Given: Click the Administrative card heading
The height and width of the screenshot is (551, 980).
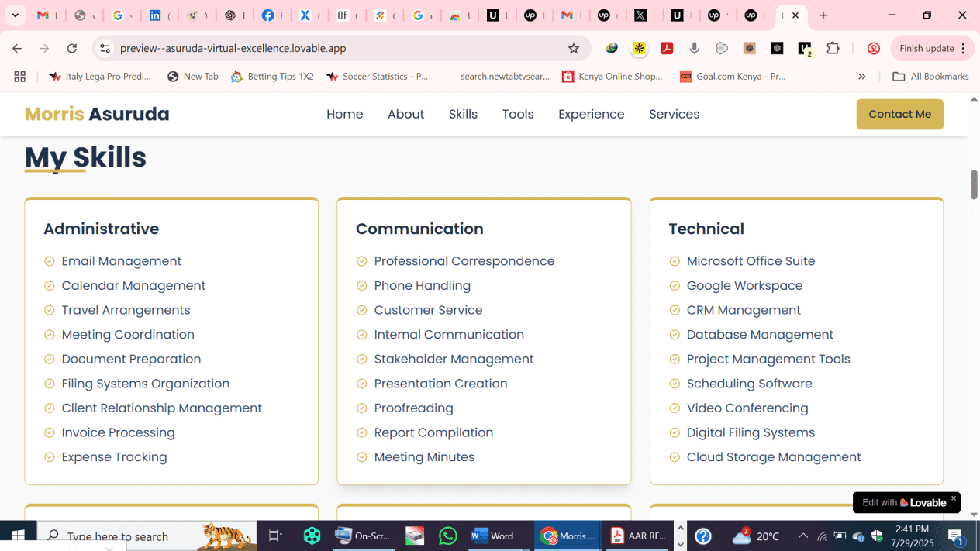Looking at the screenshot, I should pyautogui.click(x=101, y=229).
